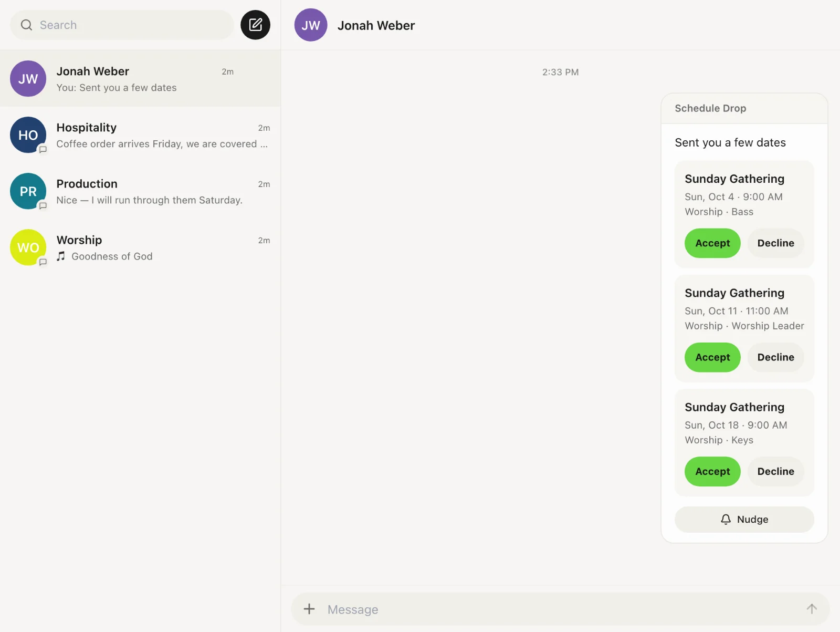Image resolution: width=840 pixels, height=632 pixels.
Task: Click the 'Sent you a few dates' message text
Action: pyautogui.click(x=730, y=142)
